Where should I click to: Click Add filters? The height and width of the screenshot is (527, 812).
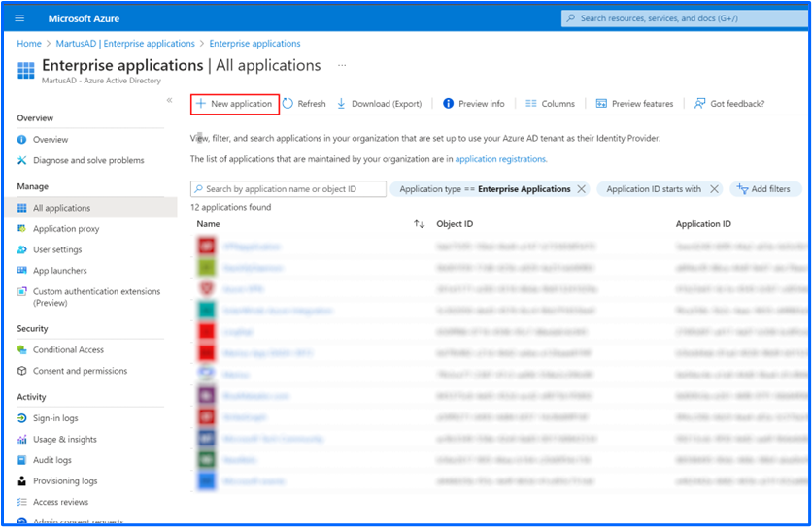tap(764, 189)
